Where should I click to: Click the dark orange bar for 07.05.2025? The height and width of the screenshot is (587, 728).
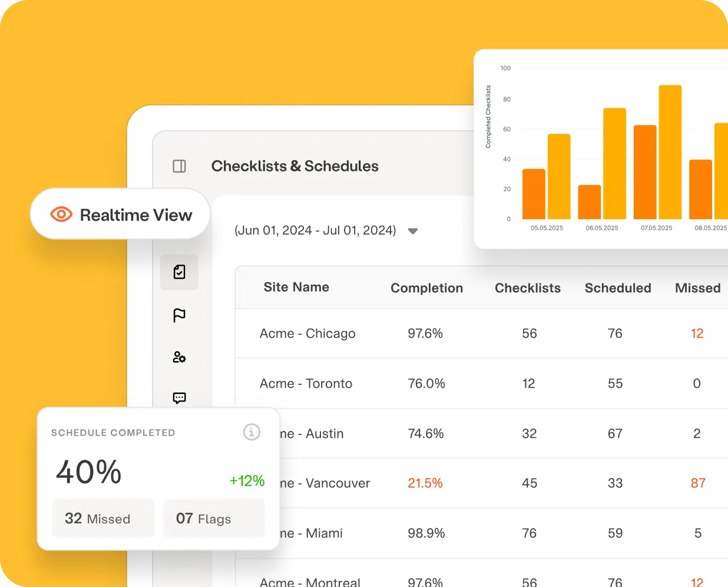[x=645, y=172]
